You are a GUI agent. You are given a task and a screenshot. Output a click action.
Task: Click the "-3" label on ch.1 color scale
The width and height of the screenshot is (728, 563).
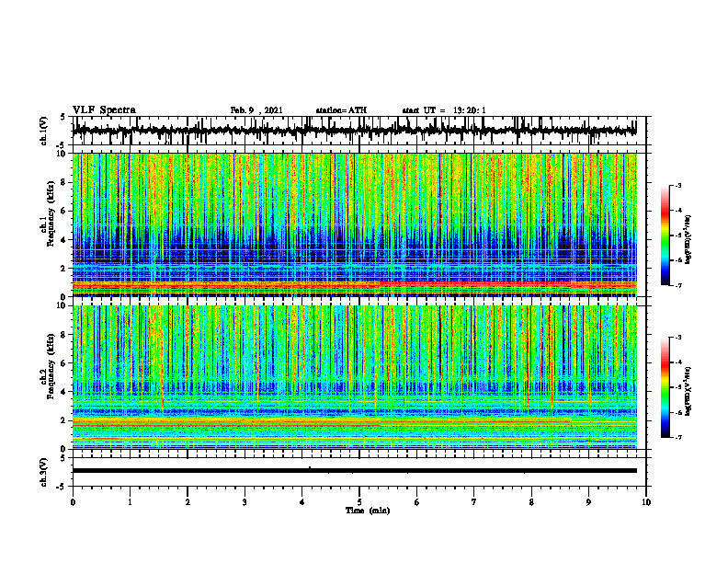point(678,186)
